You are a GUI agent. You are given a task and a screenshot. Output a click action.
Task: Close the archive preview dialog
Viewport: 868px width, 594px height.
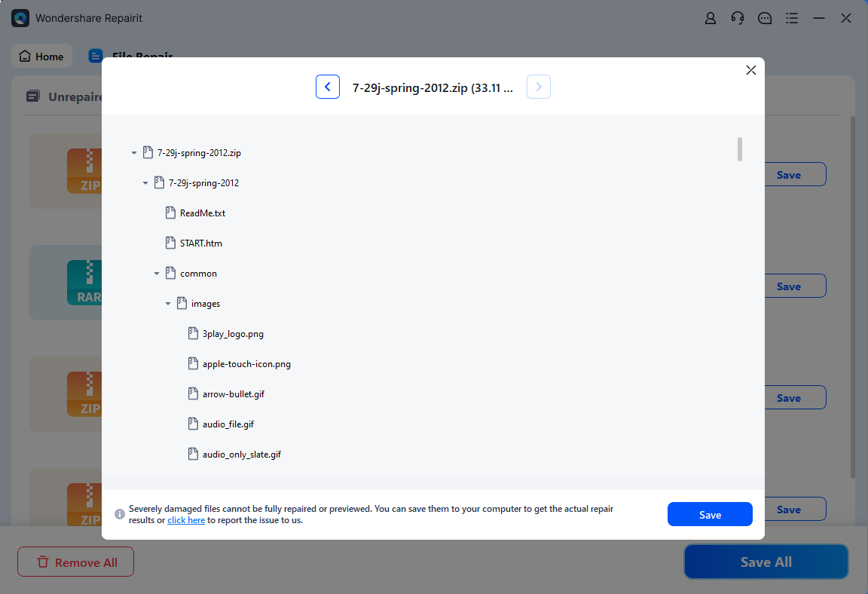[x=751, y=70]
